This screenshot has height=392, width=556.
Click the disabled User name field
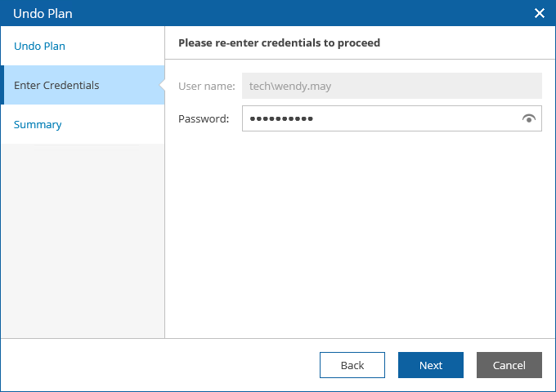tap(392, 86)
